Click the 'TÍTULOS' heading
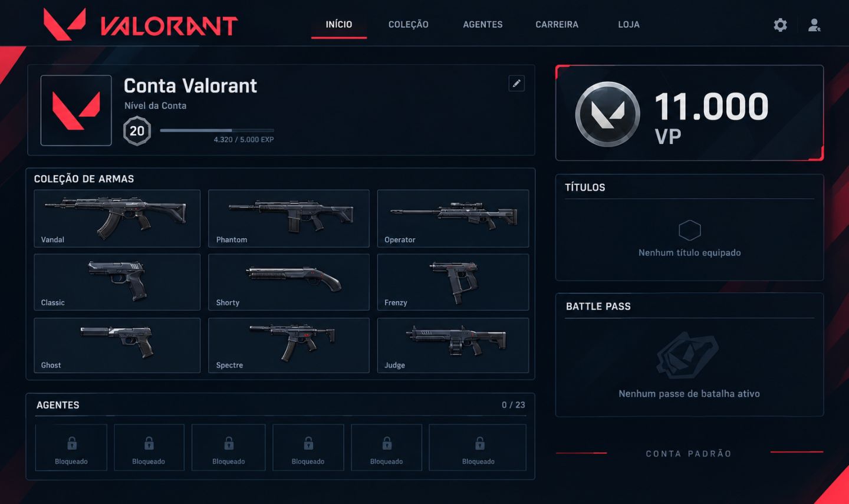 pos(585,187)
